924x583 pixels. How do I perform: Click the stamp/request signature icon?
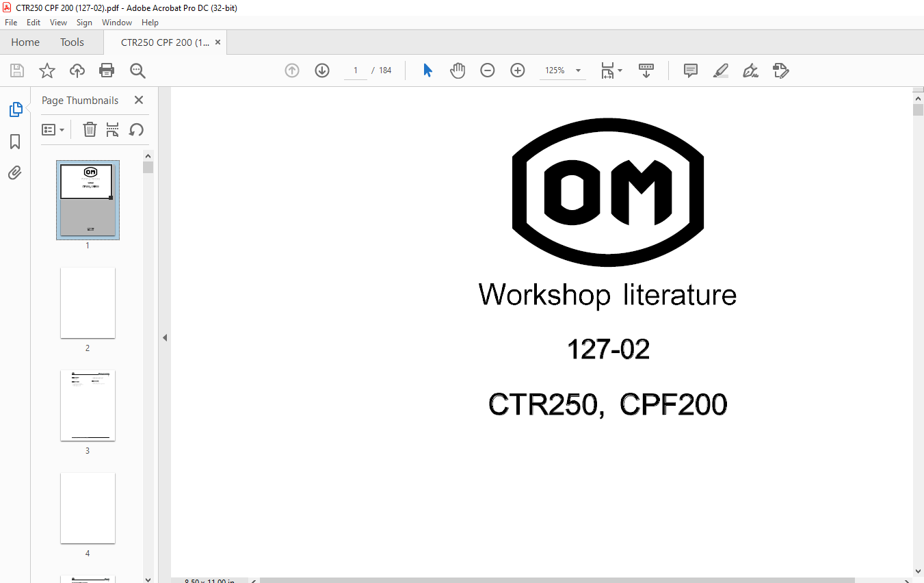coord(781,70)
